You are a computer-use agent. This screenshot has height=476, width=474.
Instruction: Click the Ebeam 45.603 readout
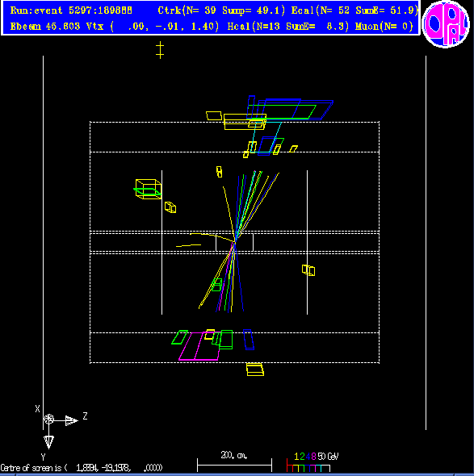click(x=45, y=27)
